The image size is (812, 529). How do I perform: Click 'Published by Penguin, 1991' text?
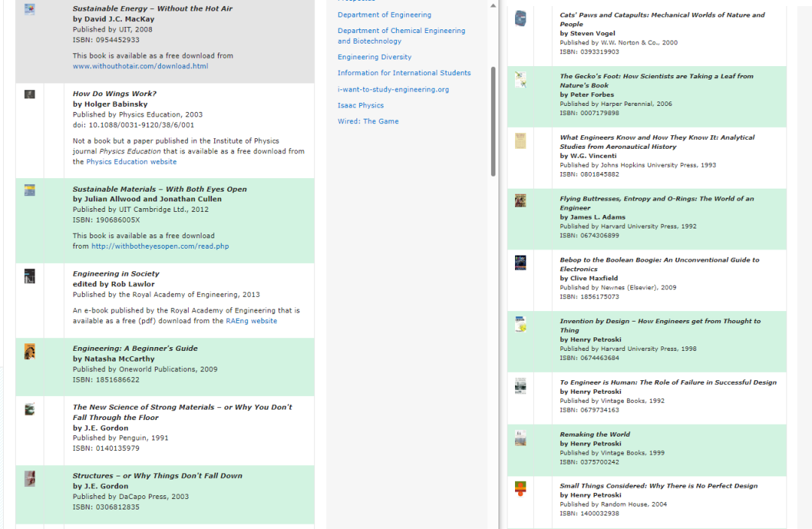coord(120,438)
